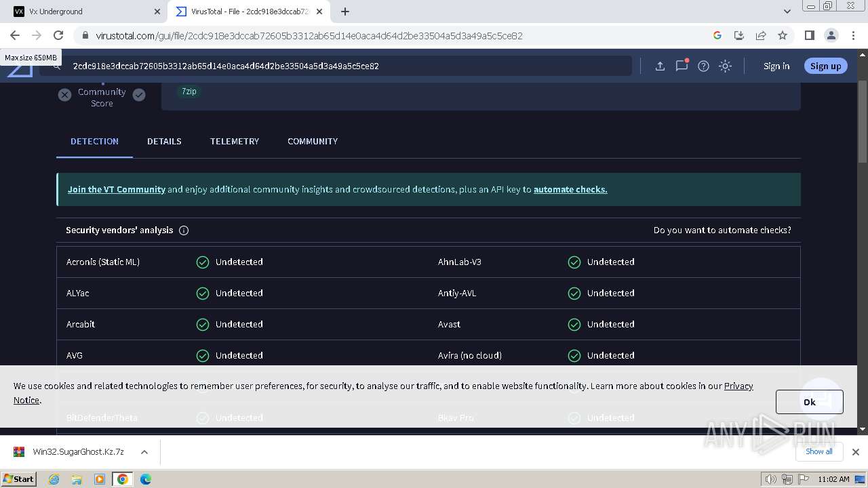Click Acronis (Static ML) vendor name
This screenshot has width=868, height=488.
pyautogui.click(x=103, y=262)
